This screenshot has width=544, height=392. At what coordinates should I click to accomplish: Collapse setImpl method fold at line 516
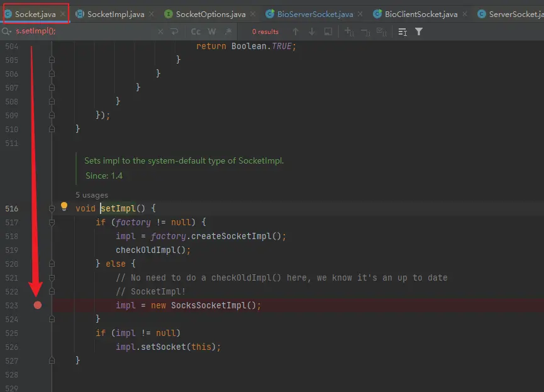click(x=52, y=209)
